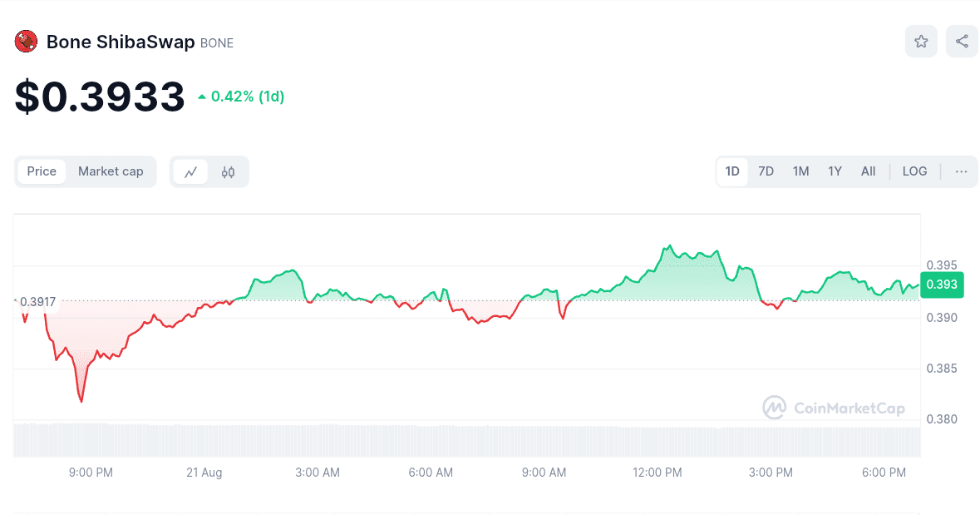This screenshot has width=980, height=515.
Task: Select the Market cap view toggle
Action: tap(111, 171)
